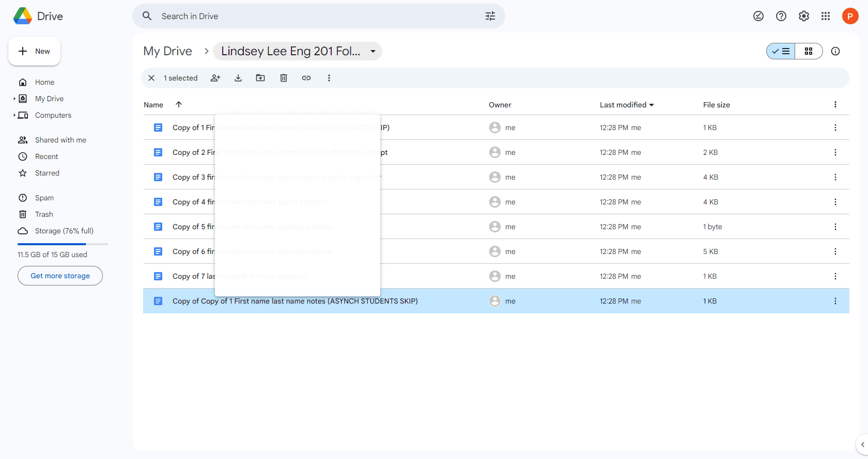Open the Last modified sort dropdown
Screen dimensions: 868x459
pos(627,105)
